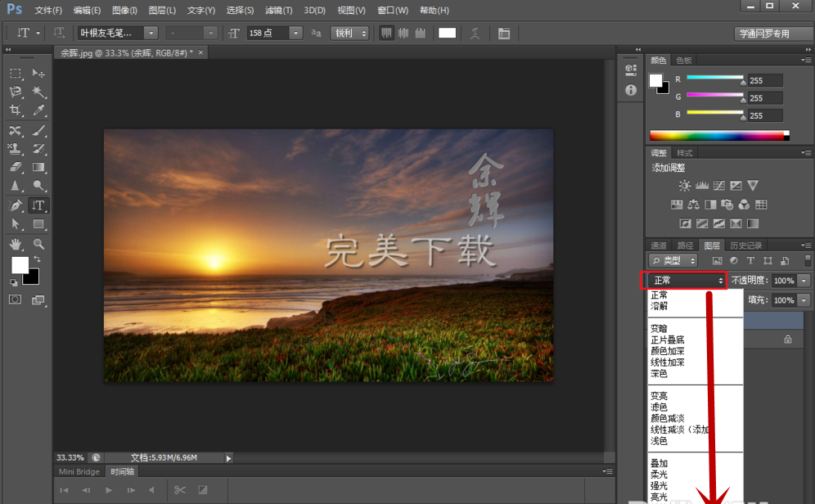Toggle the layer filter switch
Image resolution: width=815 pixels, height=504 pixels.
pos(807,260)
